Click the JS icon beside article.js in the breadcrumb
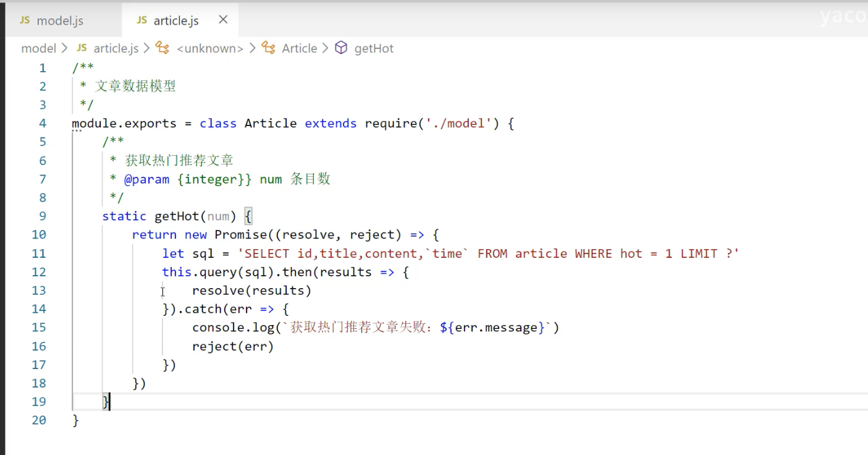This screenshot has height=455, width=868. coord(82,48)
